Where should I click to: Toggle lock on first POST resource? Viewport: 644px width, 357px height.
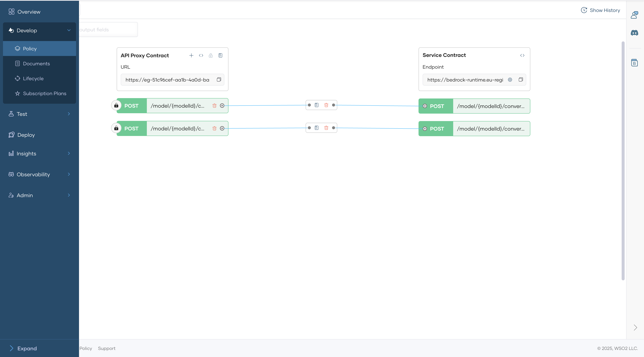[x=116, y=105]
